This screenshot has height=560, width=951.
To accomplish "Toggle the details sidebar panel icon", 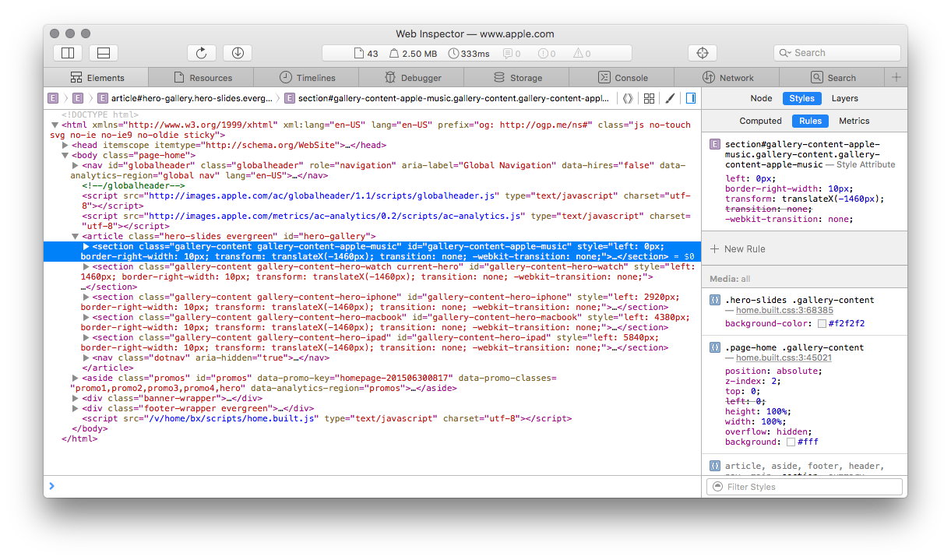I will (x=690, y=98).
